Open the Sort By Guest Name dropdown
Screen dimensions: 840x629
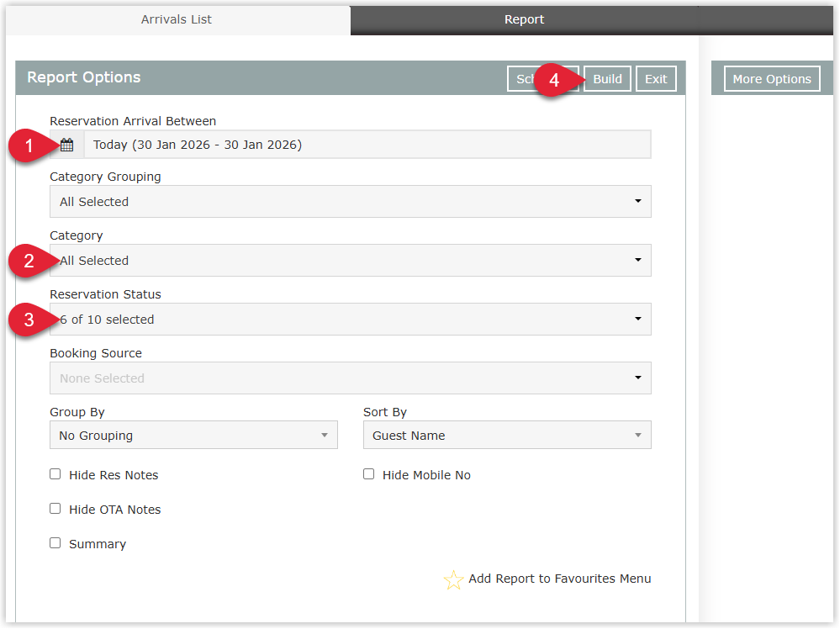pos(507,435)
